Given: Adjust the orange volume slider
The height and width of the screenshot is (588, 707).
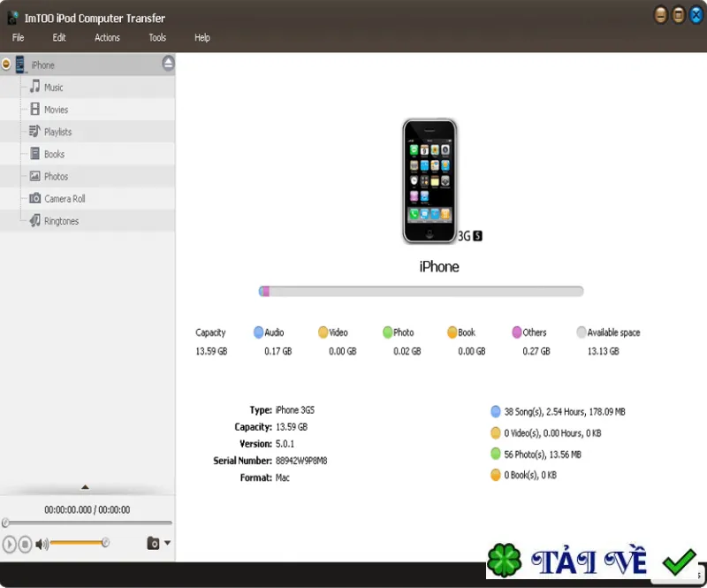Looking at the screenshot, I should 80,543.
